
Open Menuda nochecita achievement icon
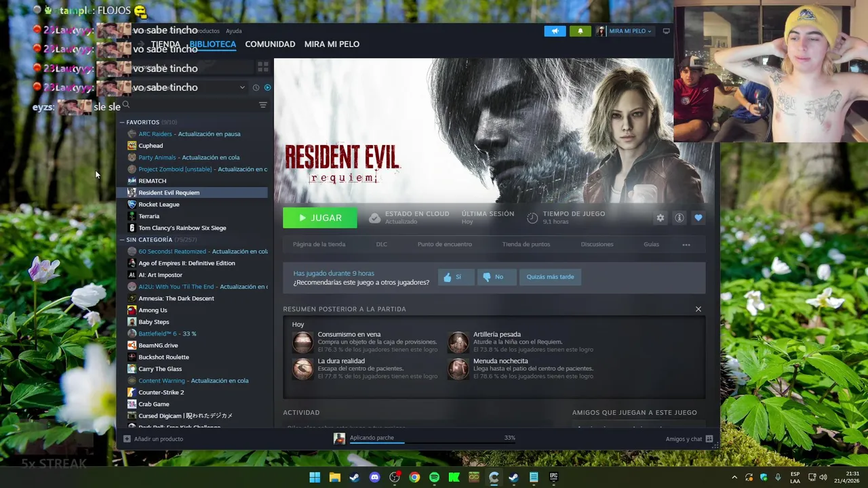[x=458, y=369]
